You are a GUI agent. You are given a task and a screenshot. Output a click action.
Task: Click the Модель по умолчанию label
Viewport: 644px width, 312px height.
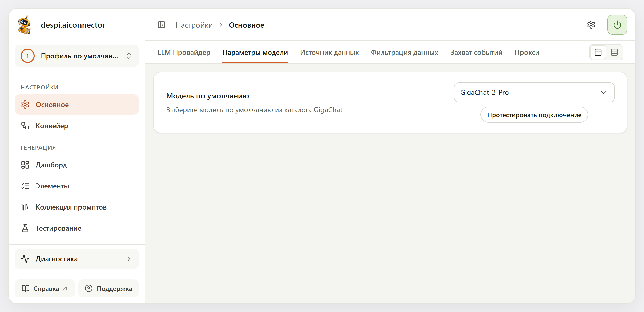click(207, 96)
